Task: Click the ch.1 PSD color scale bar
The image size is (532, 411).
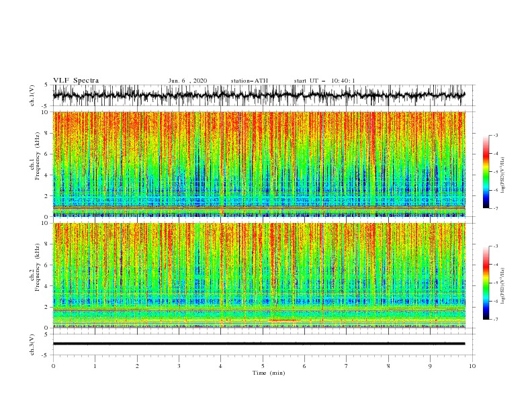Action: 486,172
